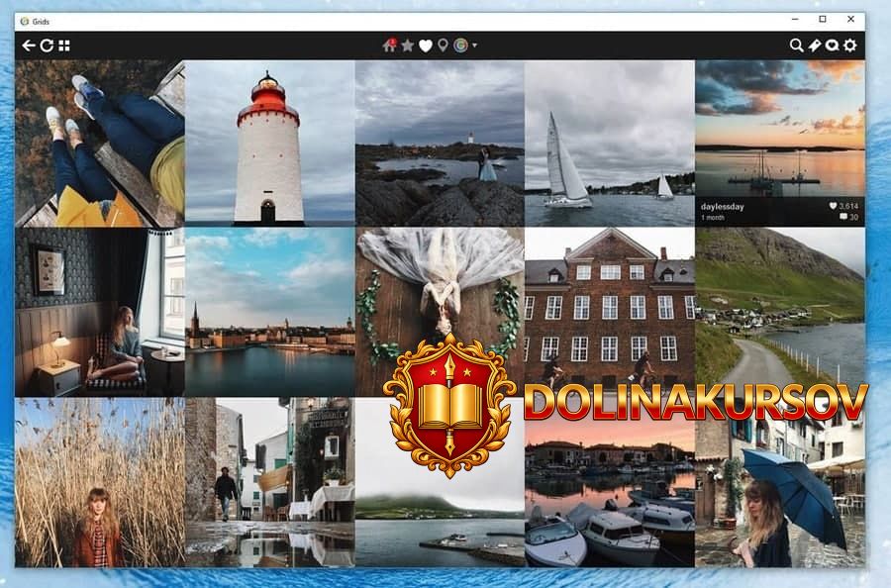891x588 pixels.
Task: Open the location pin icon
Action: [443, 46]
